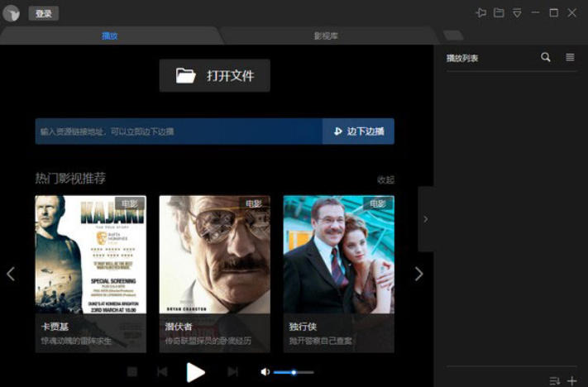The width and height of the screenshot is (588, 387).
Task: Add a file to the playlist
Action: (x=571, y=380)
